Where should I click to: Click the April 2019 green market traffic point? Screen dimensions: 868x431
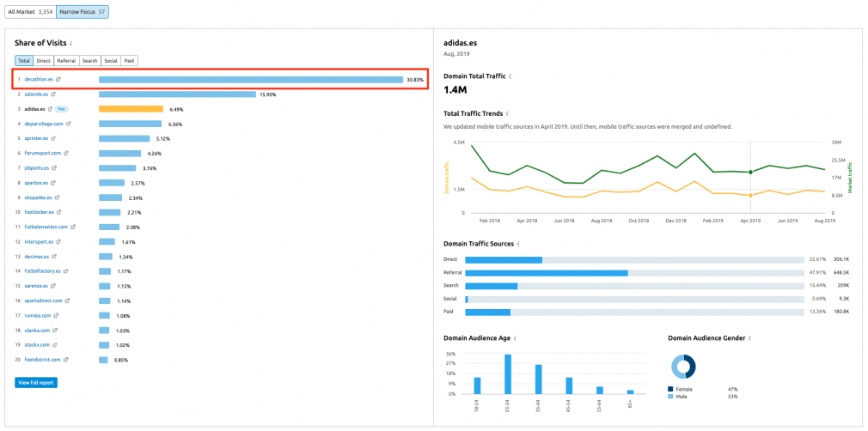pos(750,172)
